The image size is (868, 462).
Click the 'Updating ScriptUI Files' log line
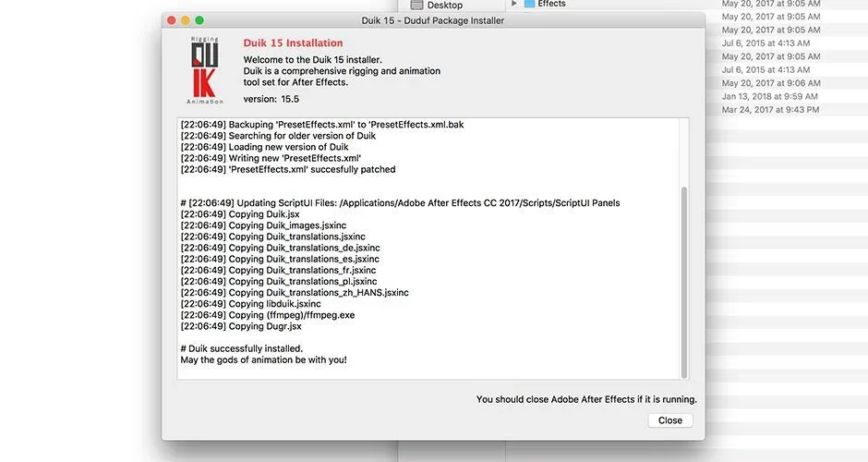400,203
